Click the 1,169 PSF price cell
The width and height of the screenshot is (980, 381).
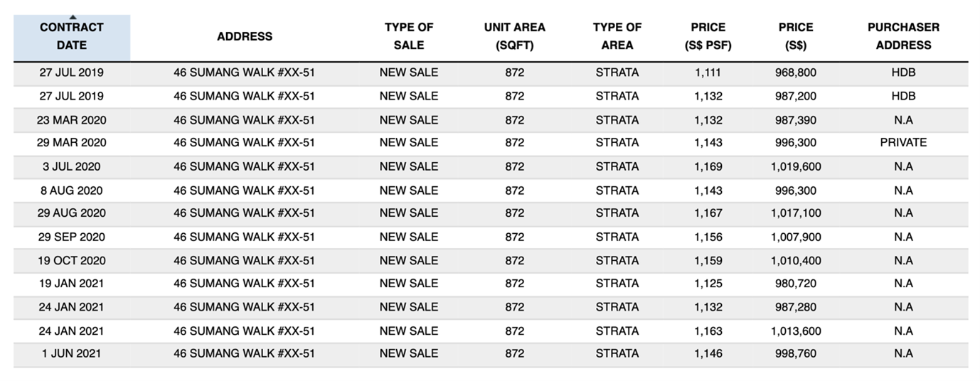tap(708, 166)
